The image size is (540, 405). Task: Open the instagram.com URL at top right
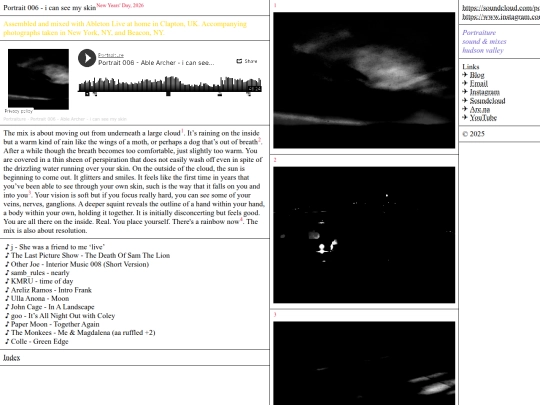coord(501,17)
